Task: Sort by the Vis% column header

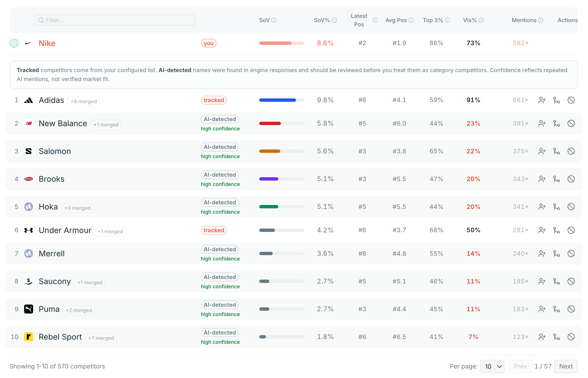Action: point(470,20)
